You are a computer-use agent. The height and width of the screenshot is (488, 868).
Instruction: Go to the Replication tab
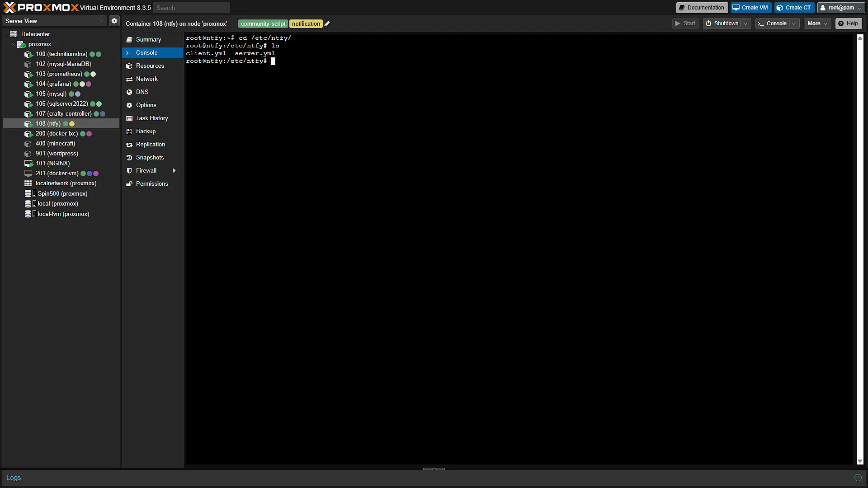pyautogui.click(x=152, y=145)
